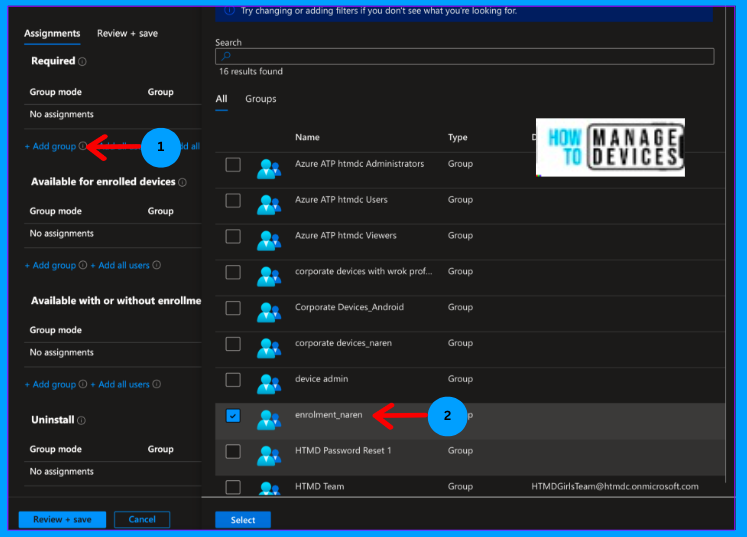Screen dimensions: 747x537
Task: Check Corporate Devices_Android checkbox
Action: click(x=233, y=308)
